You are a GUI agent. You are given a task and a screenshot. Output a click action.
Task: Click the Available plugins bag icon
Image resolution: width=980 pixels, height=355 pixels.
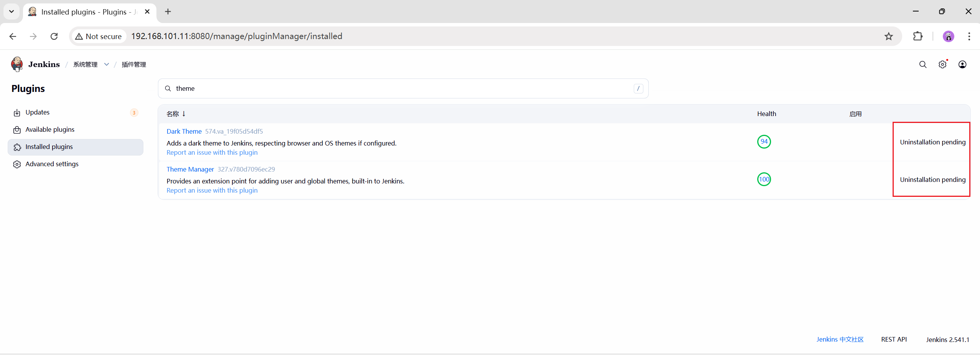point(17,130)
